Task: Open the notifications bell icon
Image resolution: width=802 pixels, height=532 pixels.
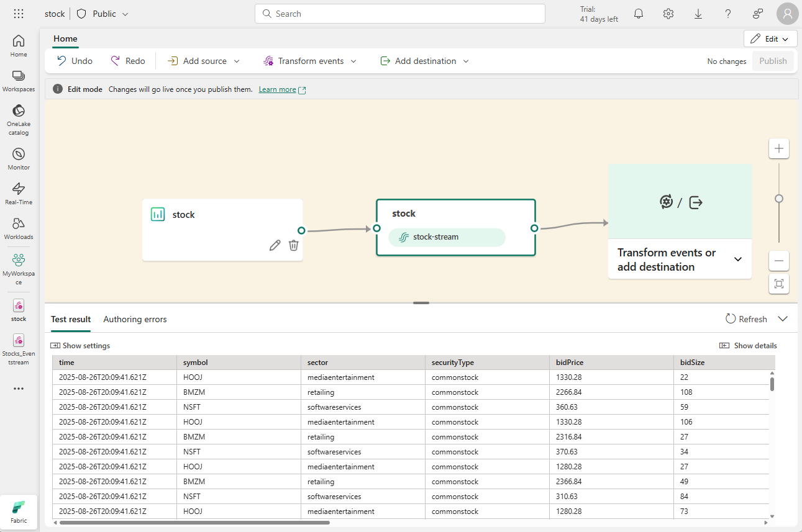Action: coord(639,14)
